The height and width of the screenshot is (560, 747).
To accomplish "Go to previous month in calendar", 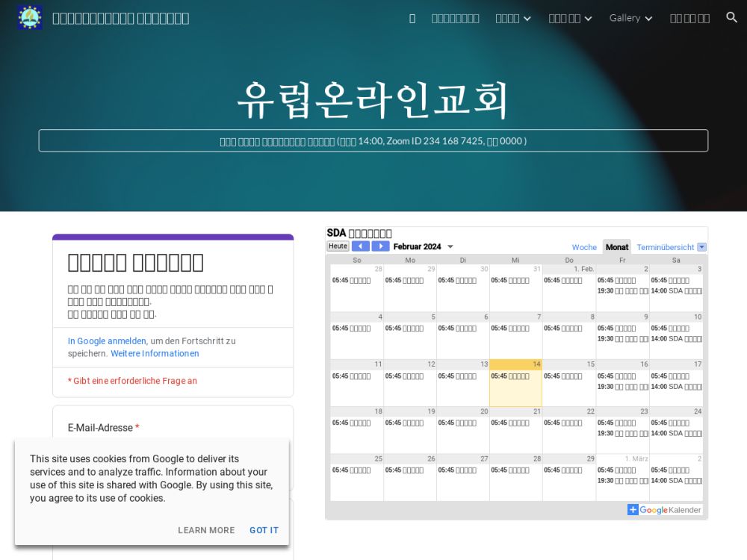I will (361, 246).
